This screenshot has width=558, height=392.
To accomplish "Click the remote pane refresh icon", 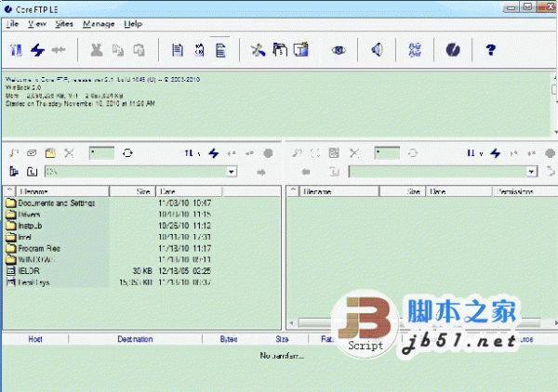I will (413, 153).
